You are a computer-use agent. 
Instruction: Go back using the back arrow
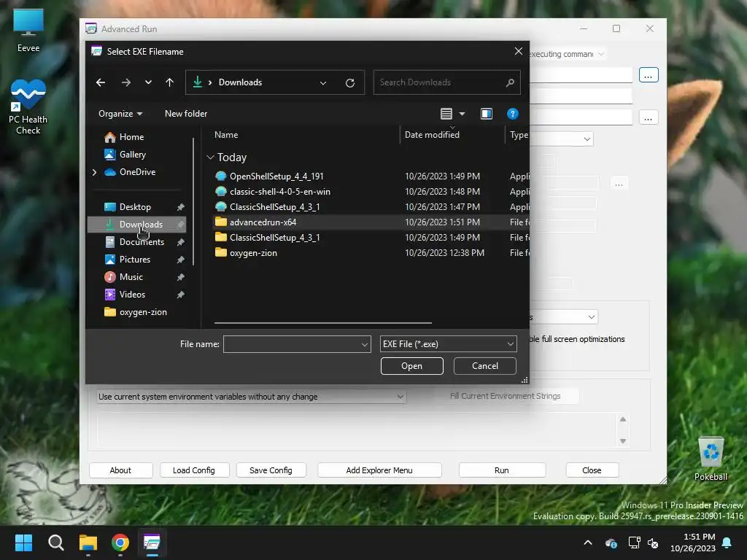pyautogui.click(x=101, y=82)
